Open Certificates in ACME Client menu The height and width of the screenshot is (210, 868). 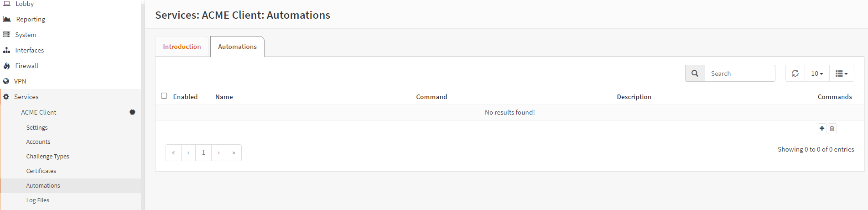click(41, 171)
